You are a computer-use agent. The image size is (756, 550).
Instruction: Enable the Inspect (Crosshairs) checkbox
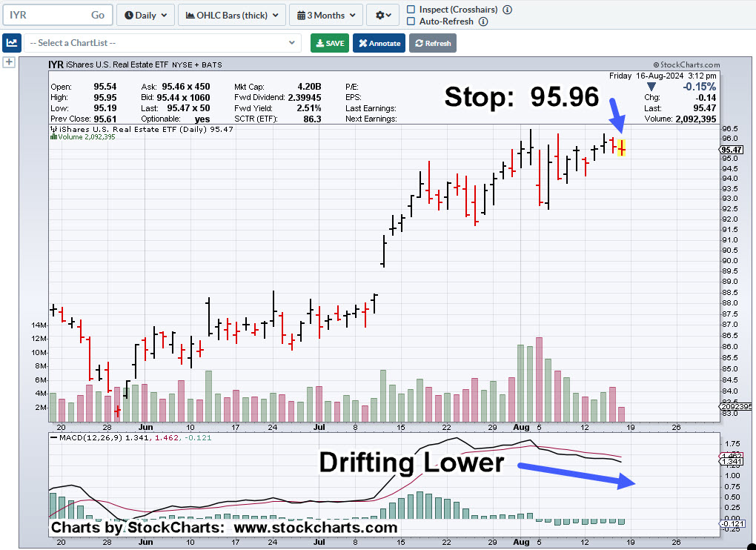point(412,10)
